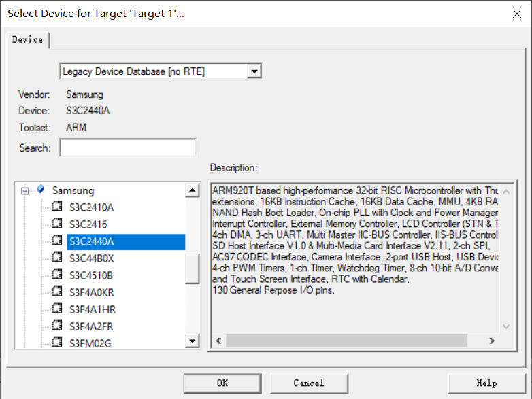Click the description horizontal scrollbar thumb
Image resolution: width=532 pixels, height=399 pixels.
347,341
